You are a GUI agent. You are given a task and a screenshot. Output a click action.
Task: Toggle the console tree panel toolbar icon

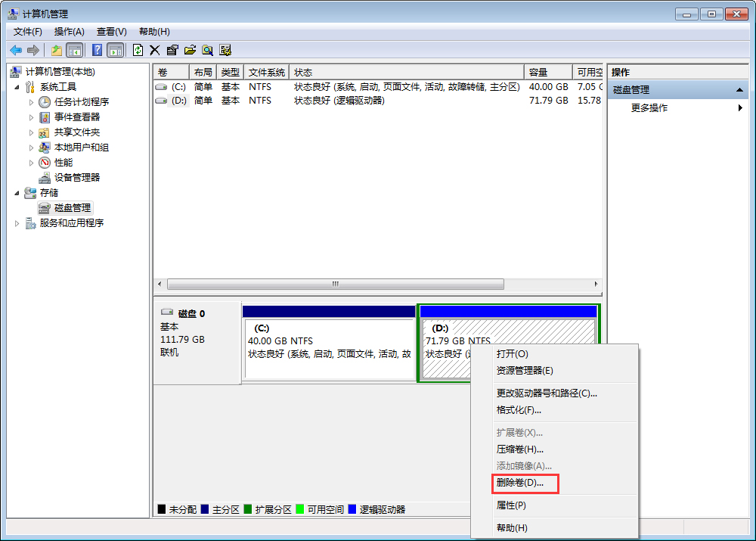click(x=73, y=50)
